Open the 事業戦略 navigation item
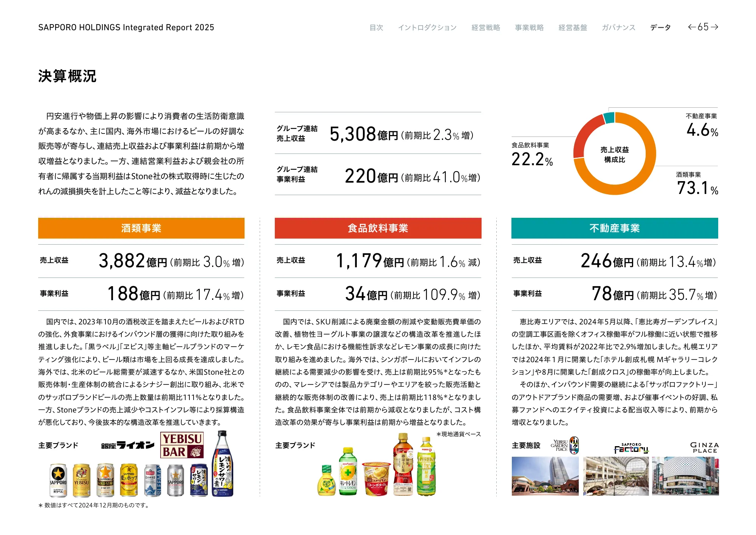This screenshot has height=535, width=756. tap(529, 28)
